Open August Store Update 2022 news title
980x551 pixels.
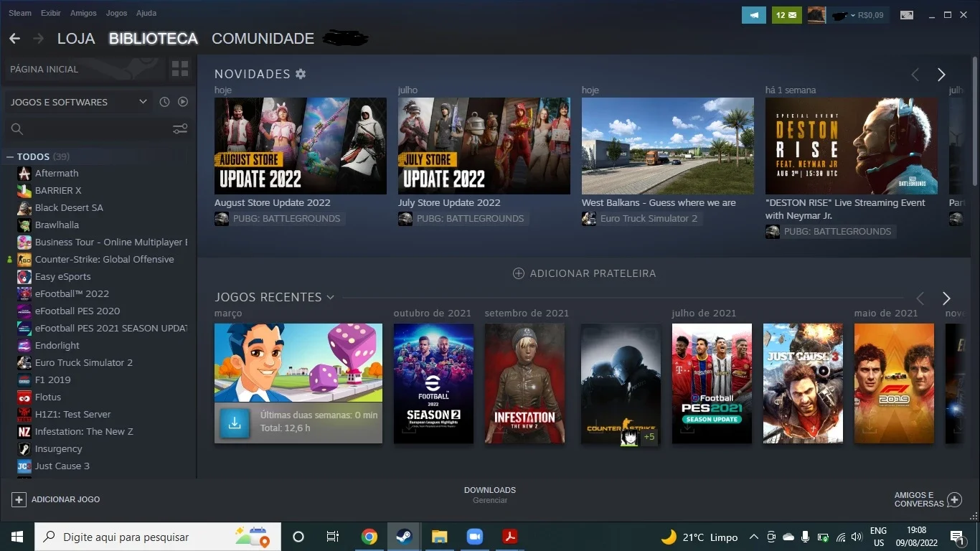point(273,203)
